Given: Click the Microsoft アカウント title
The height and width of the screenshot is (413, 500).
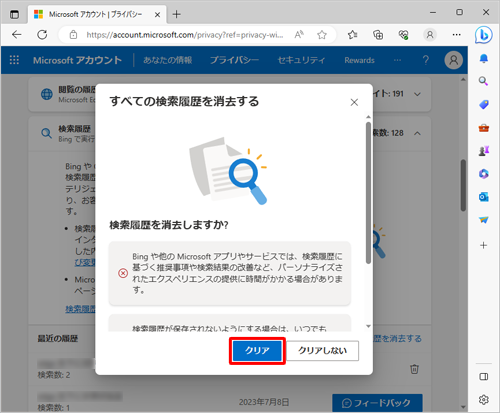Looking at the screenshot, I should point(77,60).
